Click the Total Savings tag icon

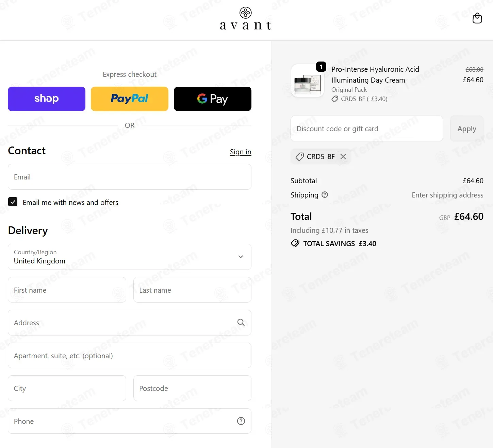[x=295, y=243]
